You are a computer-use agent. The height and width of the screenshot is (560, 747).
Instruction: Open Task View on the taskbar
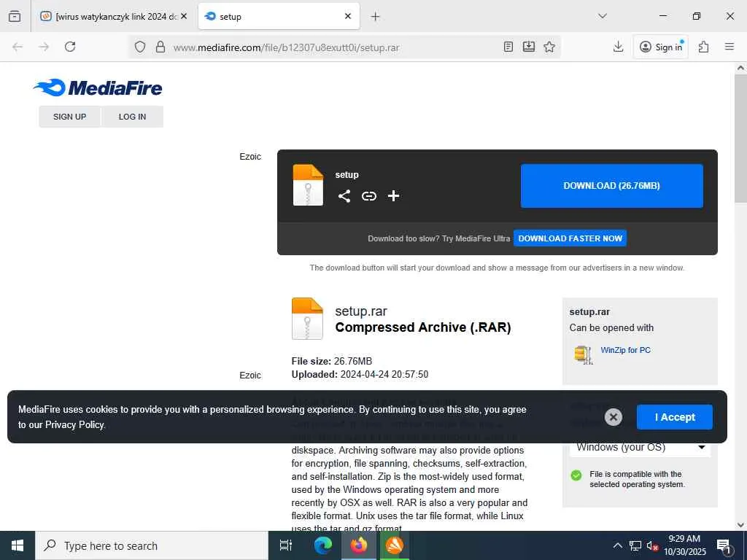pos(286,545)
